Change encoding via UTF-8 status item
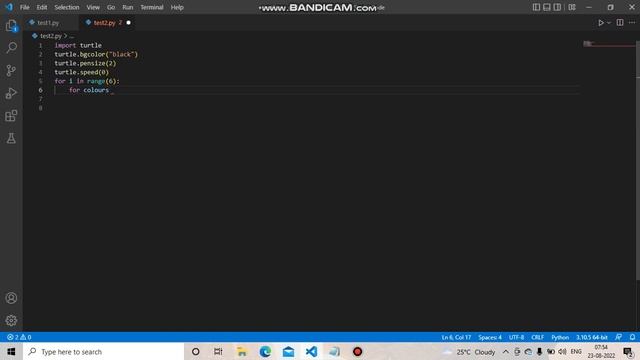The width and height of the screenshot is (640, 360). pyautogui.click(x=516, y=337)
